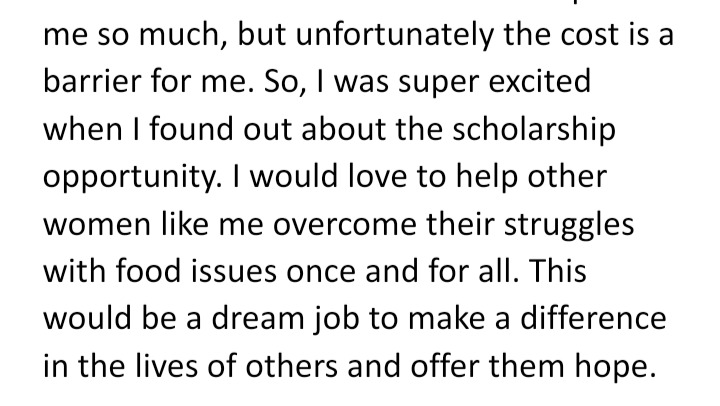The image size is (720, 406).
Task: Click on the word "scholarship"
Action: pos(534,131)
